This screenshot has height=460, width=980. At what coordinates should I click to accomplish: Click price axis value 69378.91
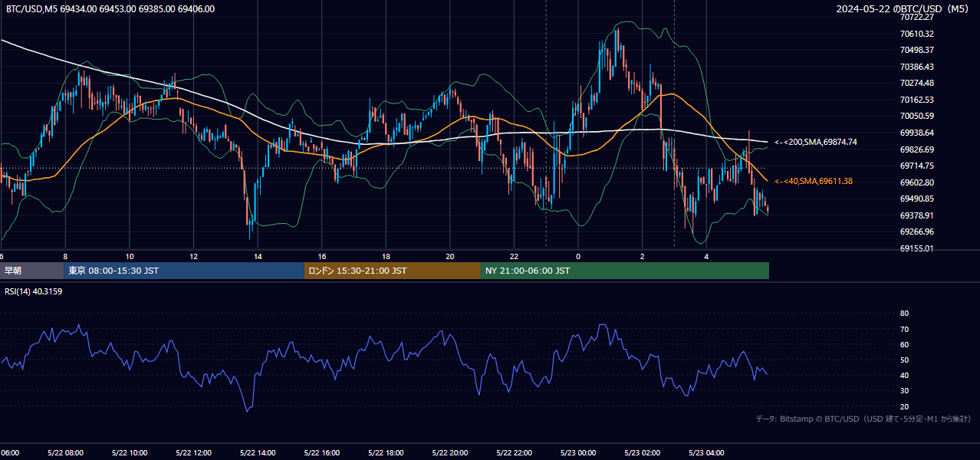916,215
